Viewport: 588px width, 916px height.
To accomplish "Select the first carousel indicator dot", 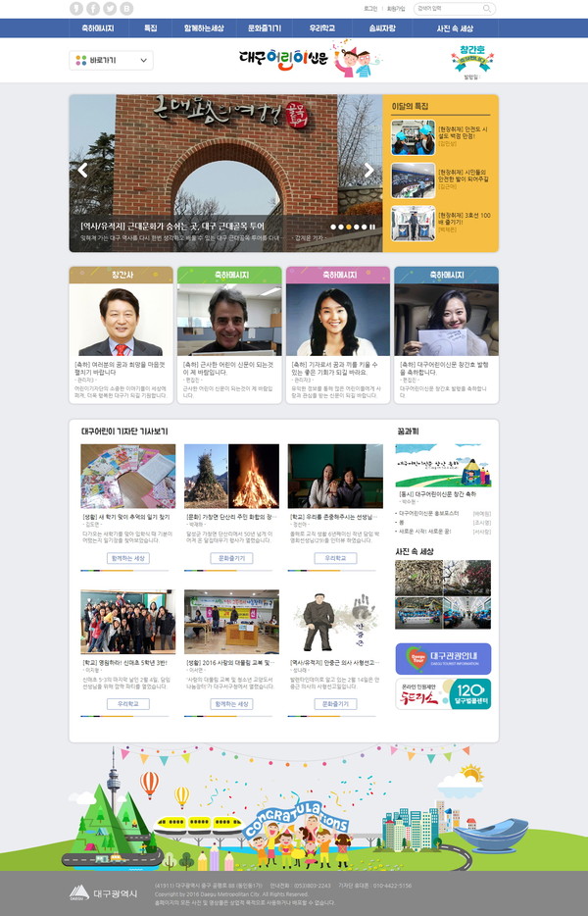I will (333, 227).
